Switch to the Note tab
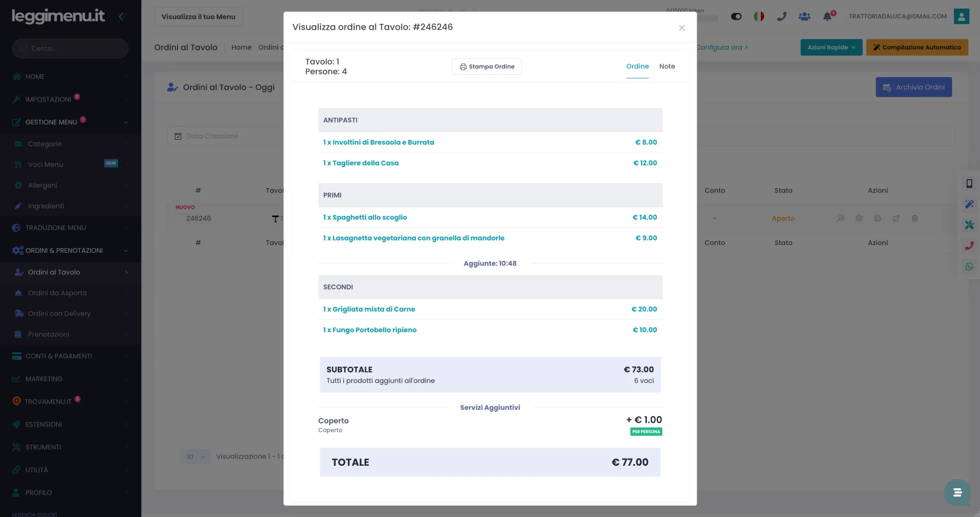This screenshot has height=517, width=980. tap(667, 67)
